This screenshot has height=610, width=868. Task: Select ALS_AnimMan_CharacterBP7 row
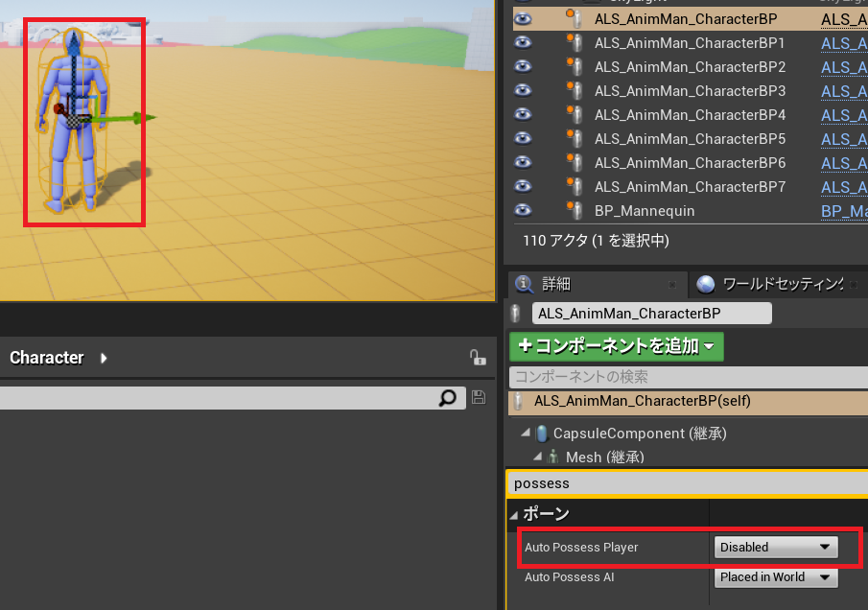(690, 186)
